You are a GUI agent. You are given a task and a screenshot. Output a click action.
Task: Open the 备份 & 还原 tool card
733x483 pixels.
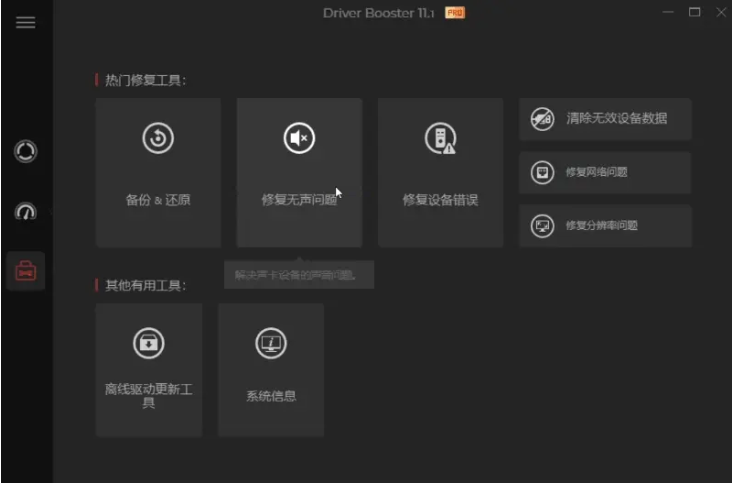[158, 173]
